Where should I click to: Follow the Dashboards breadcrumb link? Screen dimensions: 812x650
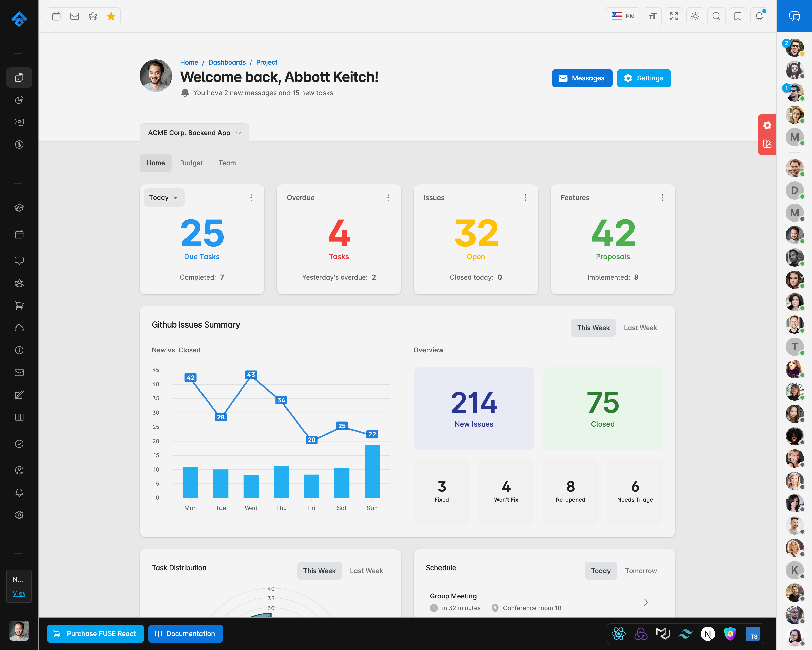[227, 62]
